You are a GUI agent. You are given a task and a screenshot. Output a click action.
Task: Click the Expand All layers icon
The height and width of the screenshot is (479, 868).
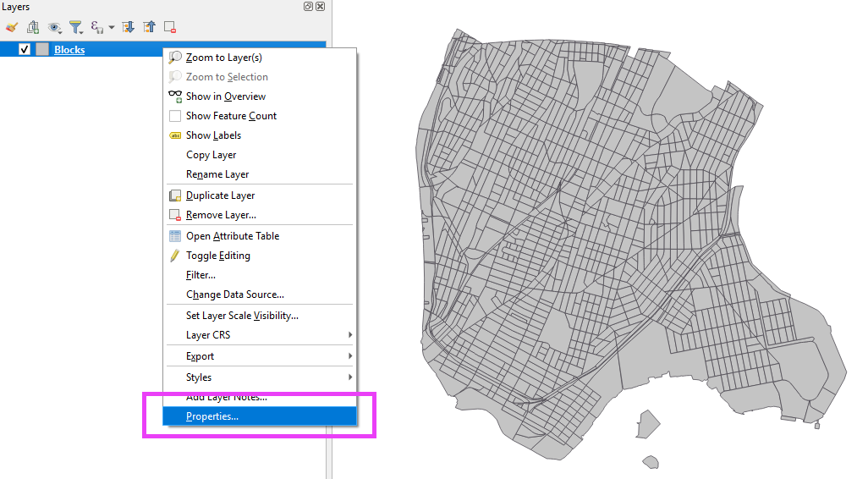pyautogui.click(x=128, y=27)
